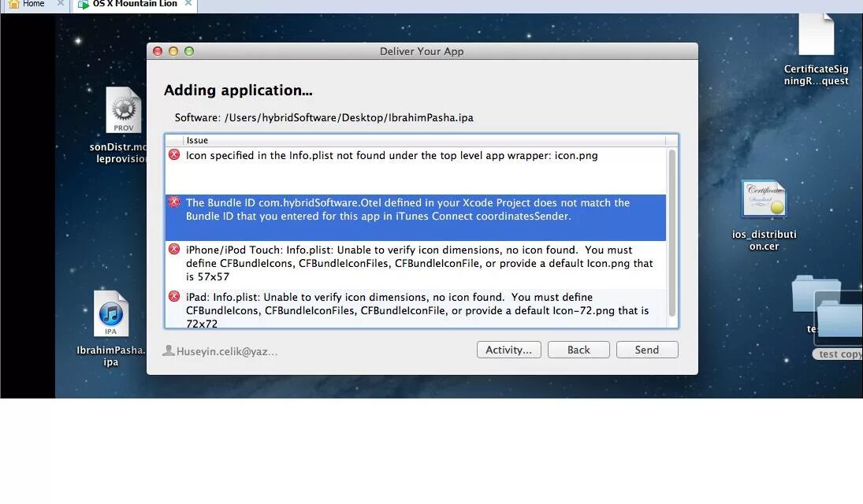Screen dimensions: 863x504
Task: Click the error icon beside the icon.png issue
Action: pyautogui.click(x=174, y=154)
